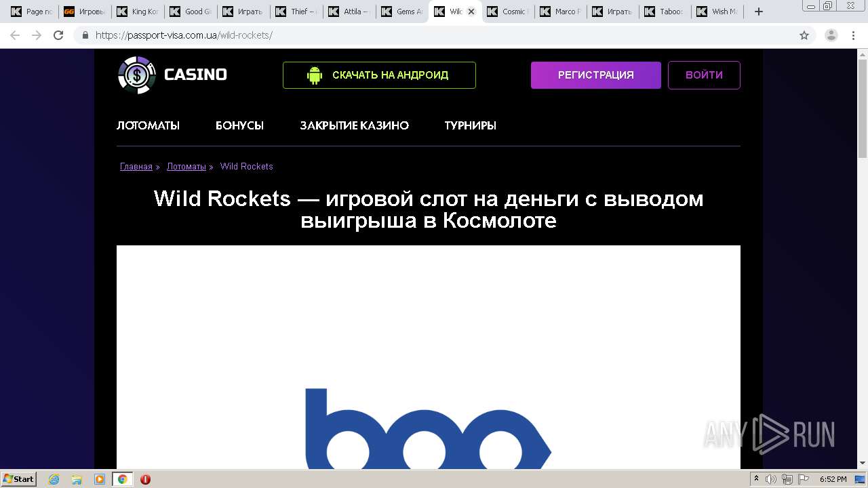Switch to the Page no... tab
This screenshot has width=868, height=488.
(31, 12)
